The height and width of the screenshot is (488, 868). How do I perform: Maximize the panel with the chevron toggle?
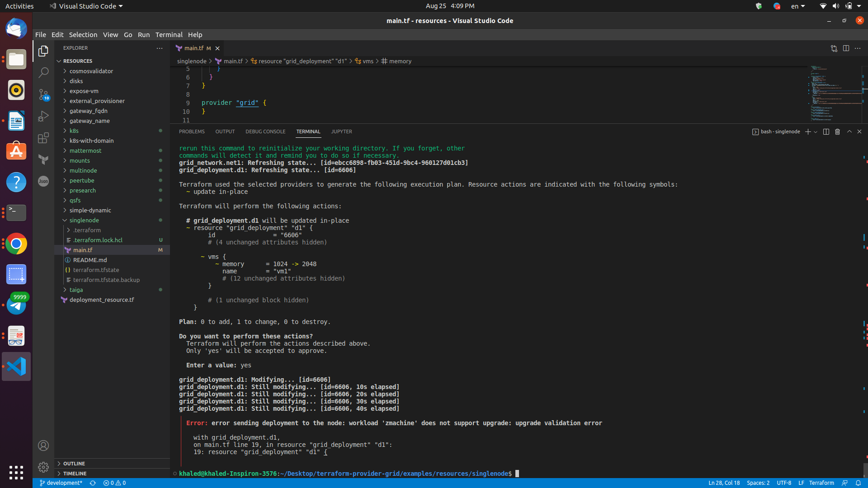849,131
